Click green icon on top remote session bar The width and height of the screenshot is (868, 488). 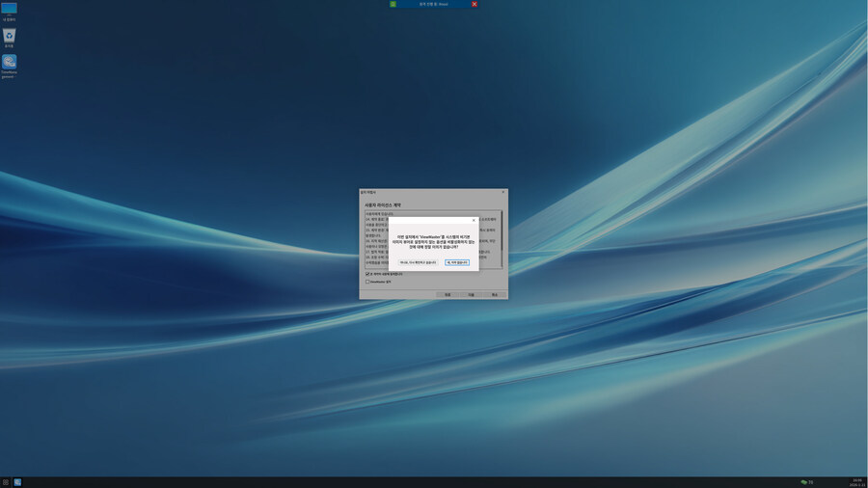(393, 4)
